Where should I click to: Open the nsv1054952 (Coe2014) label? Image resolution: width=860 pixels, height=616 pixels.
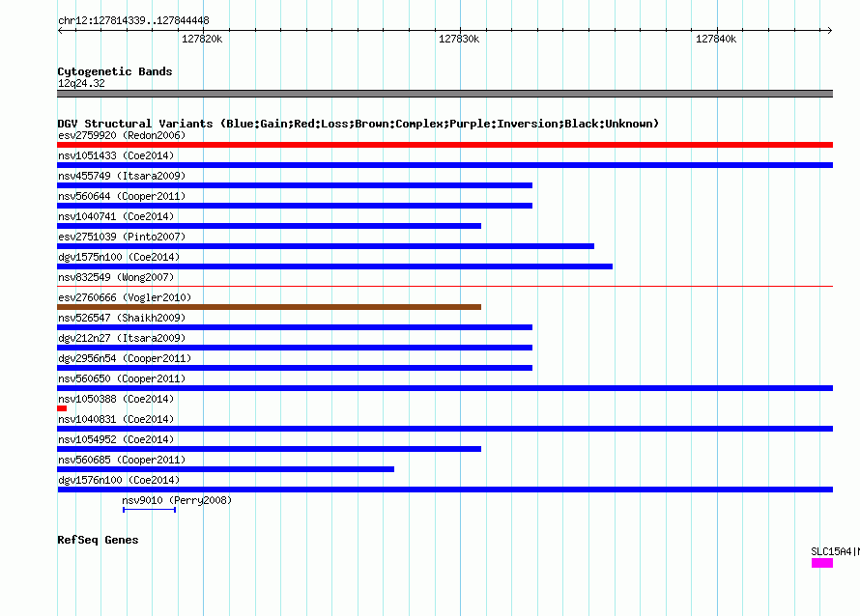coord(116,439)
